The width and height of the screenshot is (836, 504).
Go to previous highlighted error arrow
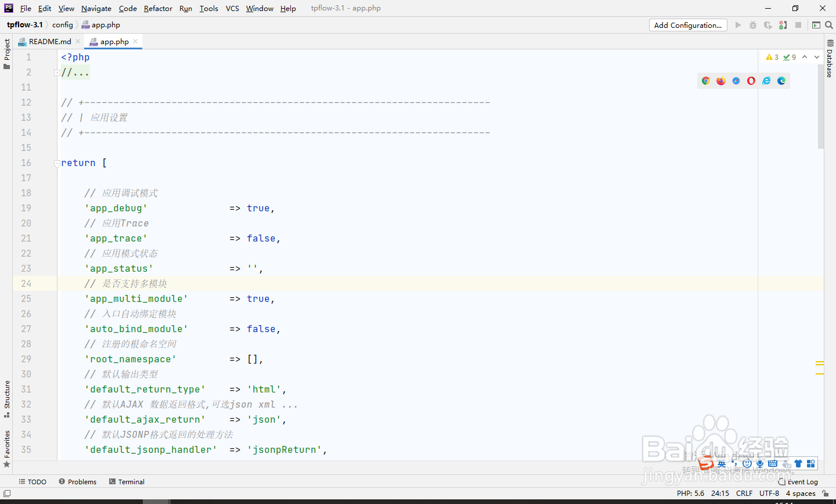805,57
